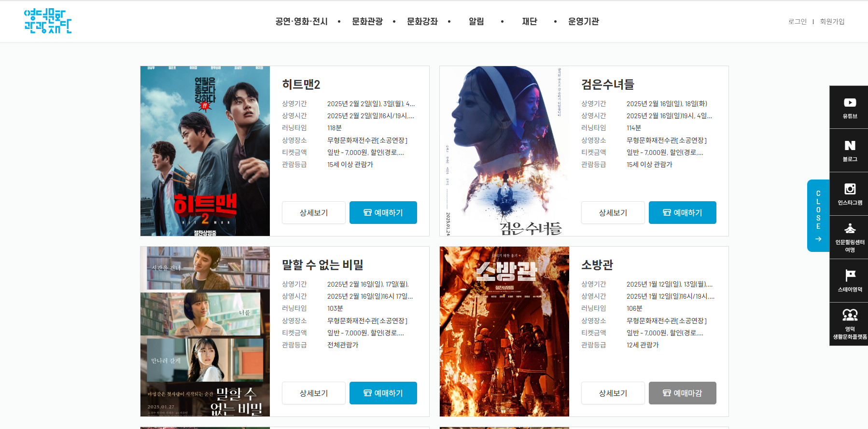Click the 히트맨2 movie poster
The width and height of the screenshot is (868, 429).
205,151
